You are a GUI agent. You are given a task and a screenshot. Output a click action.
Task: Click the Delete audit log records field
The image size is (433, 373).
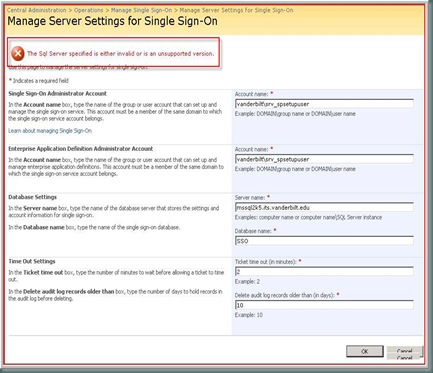click(324, 305)
